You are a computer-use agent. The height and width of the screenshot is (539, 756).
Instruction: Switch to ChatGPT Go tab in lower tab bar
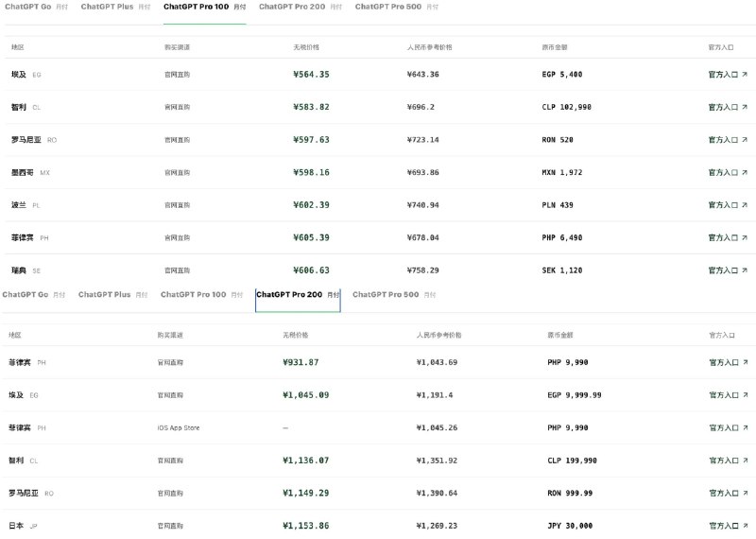[x=33, y=294]
